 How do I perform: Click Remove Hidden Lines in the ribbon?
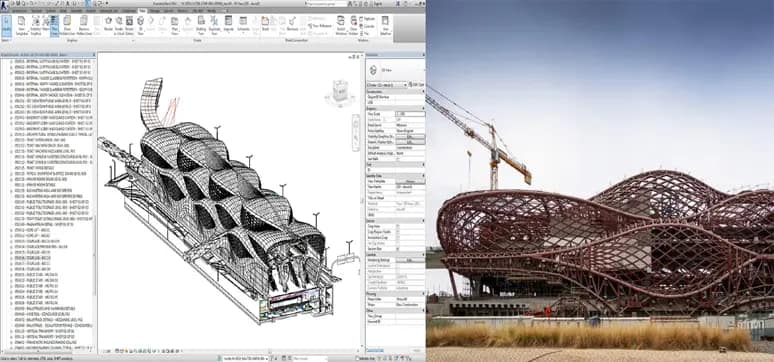(84, 26)
